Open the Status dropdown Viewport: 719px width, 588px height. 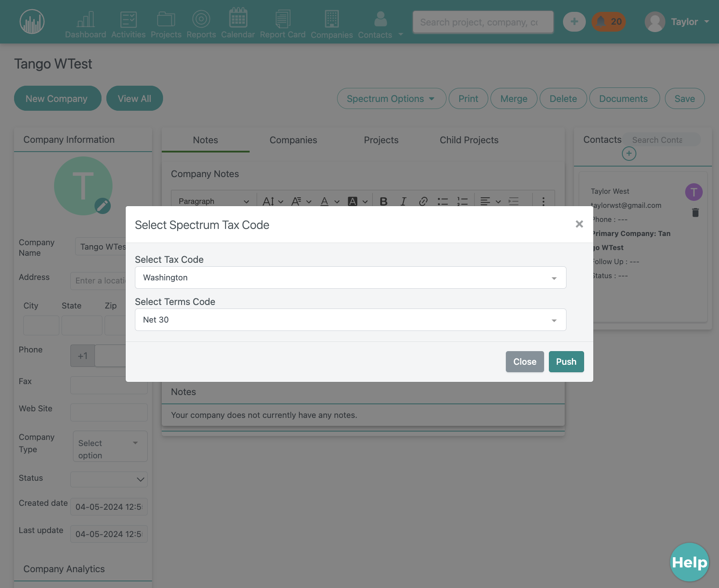109,479
